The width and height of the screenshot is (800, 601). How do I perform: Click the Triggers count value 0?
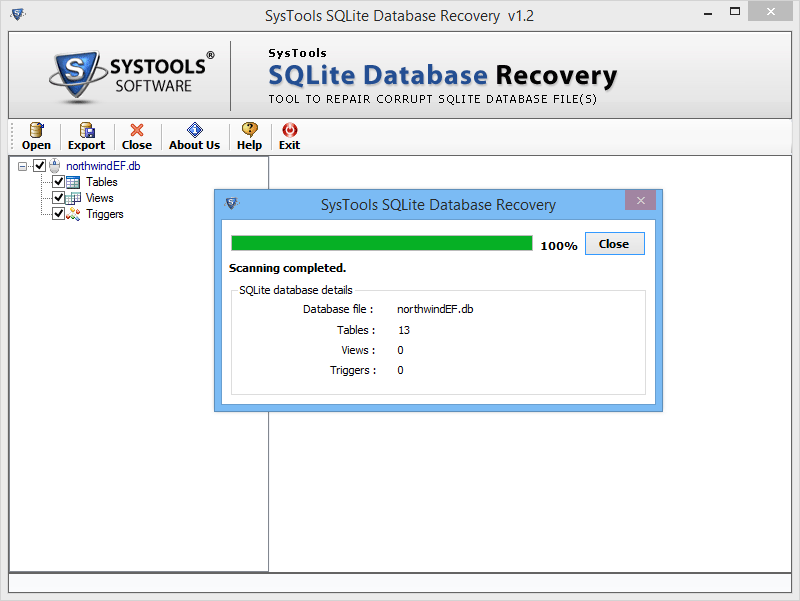click(401, 370)
